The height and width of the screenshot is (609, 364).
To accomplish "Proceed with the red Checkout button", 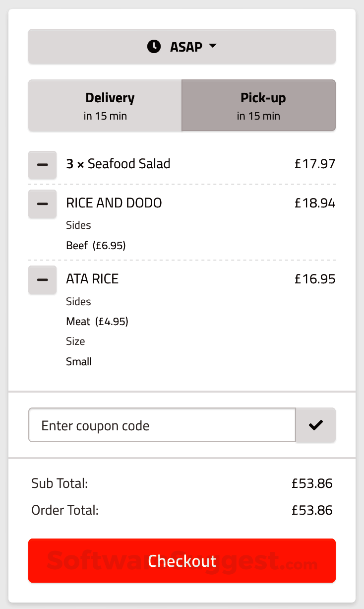I will click(x=182, y=560).
